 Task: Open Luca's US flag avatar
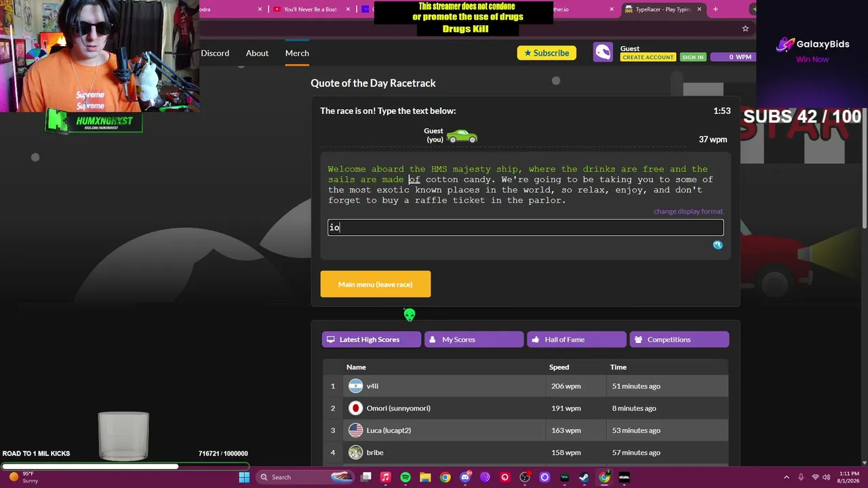(x=356, y=430)
